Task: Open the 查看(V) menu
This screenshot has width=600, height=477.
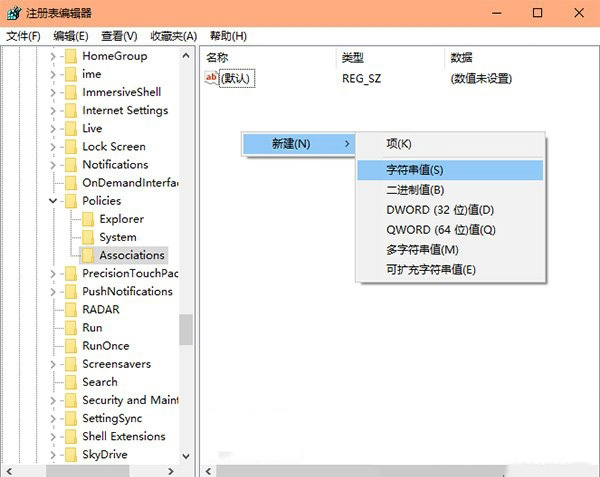Action: pos(119,36)
